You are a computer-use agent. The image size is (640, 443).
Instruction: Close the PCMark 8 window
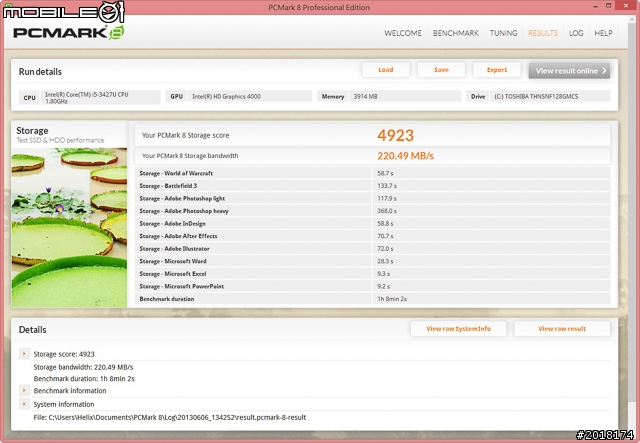coord(627,6)
